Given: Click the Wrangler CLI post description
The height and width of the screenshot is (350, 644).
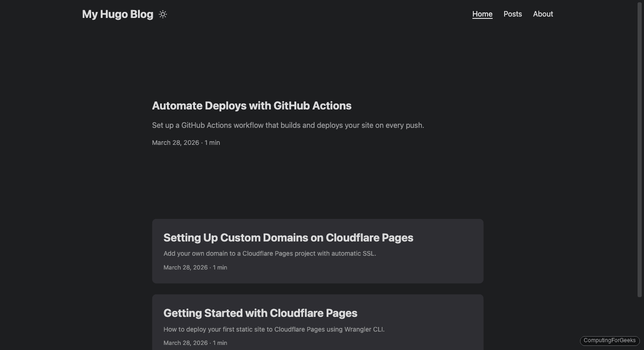Looking at the screenshot, I should pos(274,329).
